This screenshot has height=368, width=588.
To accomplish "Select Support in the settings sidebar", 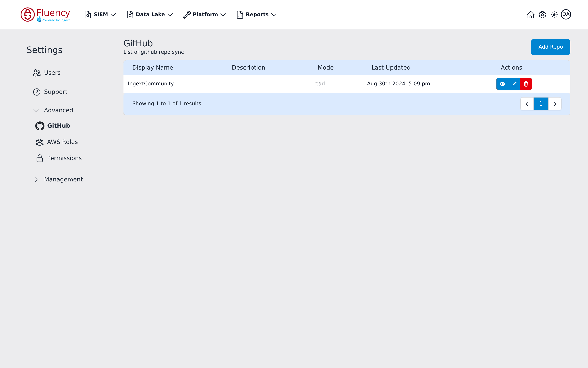I will (50, 92).
